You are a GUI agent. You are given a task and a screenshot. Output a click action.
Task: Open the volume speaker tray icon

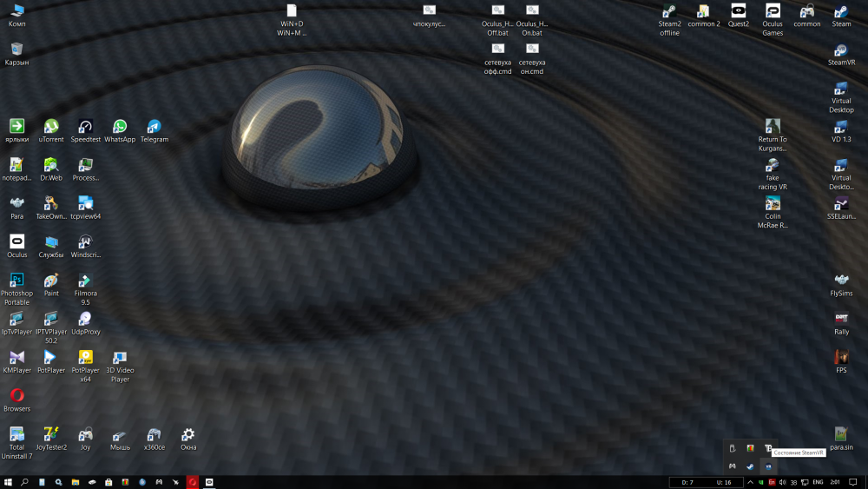tap(782, 482)
